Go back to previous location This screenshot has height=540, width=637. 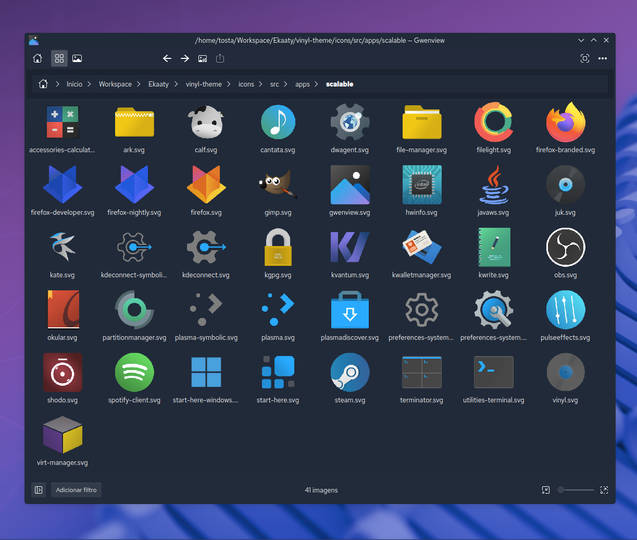coord(167,59)
